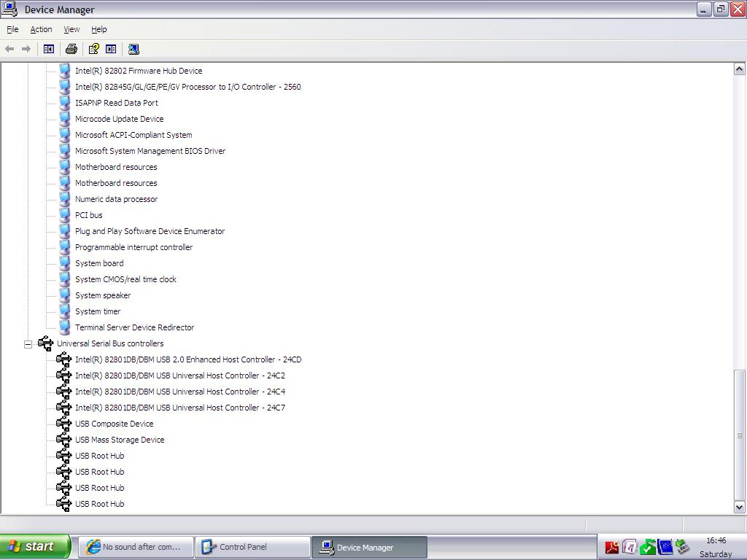
Task: Click the Safely Remove Hardware tray icon
Action: tap(683, 547)
